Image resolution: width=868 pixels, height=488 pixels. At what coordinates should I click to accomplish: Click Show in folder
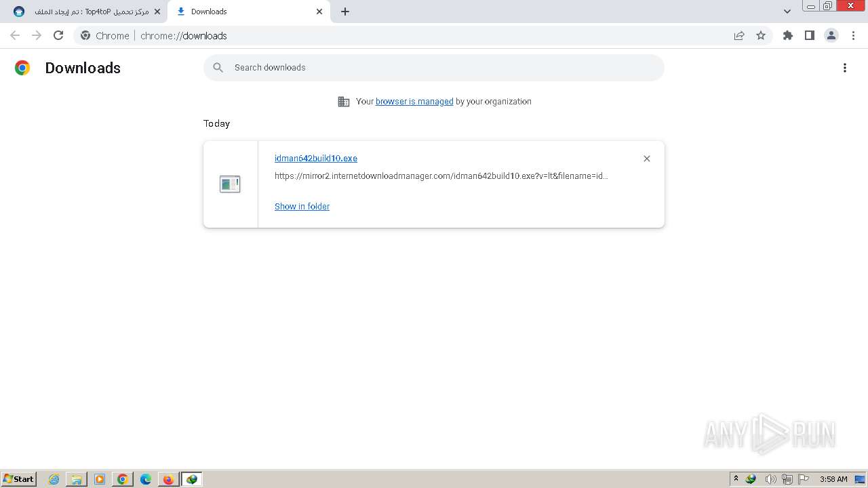pyautogui.click(x=302, y=207)
